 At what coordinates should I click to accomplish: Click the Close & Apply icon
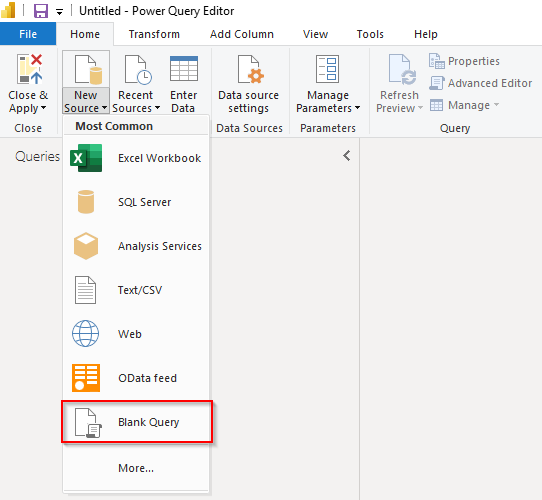click(x=30, y=70)
